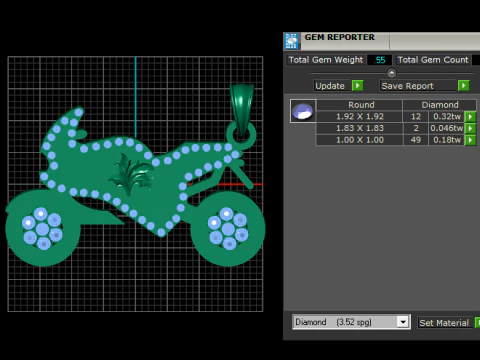Click the green arrow for 0.18tw row
480x360 pixels.
[x=470, y=140]
